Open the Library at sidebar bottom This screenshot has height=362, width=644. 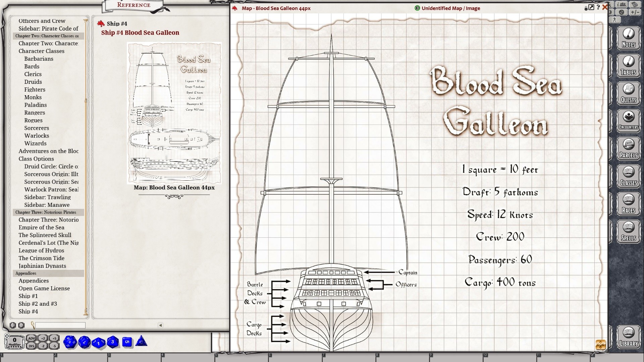pos(628,337)
